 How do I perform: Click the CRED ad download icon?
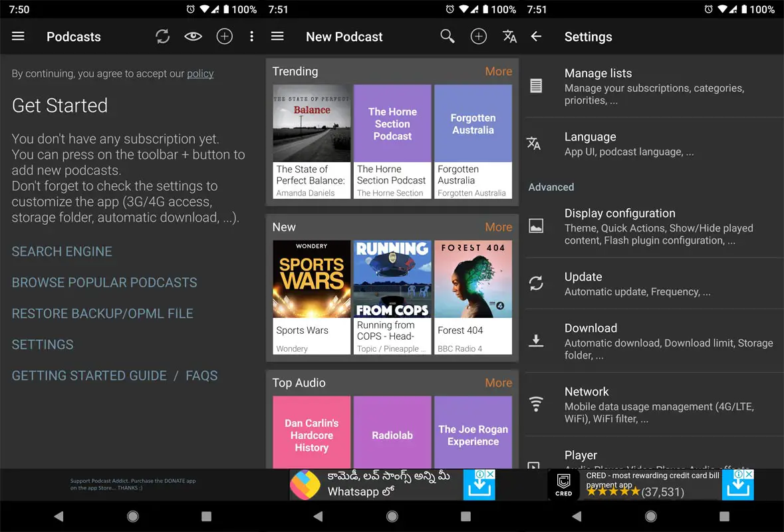click(737, 488)
